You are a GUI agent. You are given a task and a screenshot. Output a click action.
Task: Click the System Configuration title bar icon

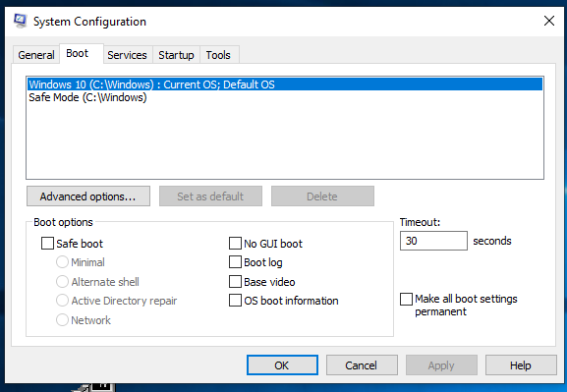pyautogui.click(x=20, y=21)
